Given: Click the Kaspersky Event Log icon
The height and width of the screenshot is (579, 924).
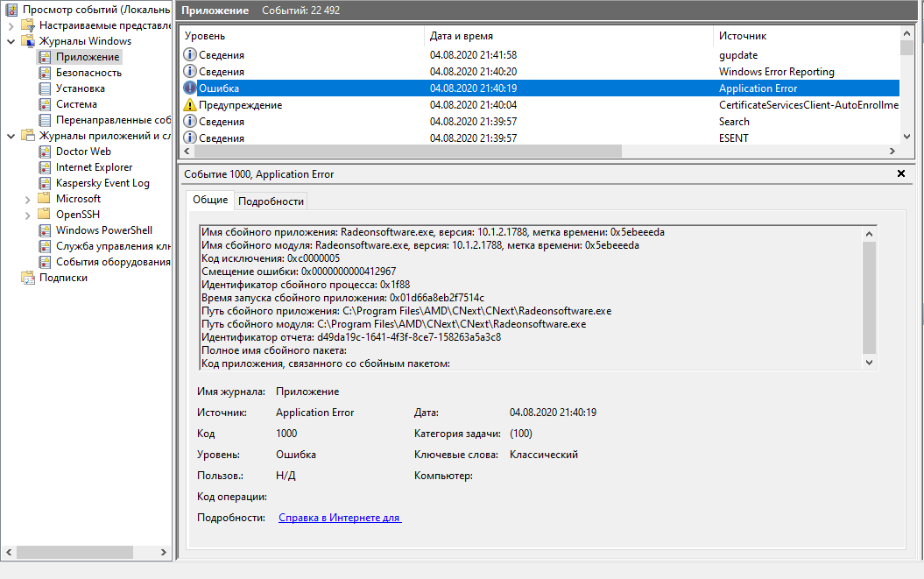Looking at the screenshot, I should [45, 183].
